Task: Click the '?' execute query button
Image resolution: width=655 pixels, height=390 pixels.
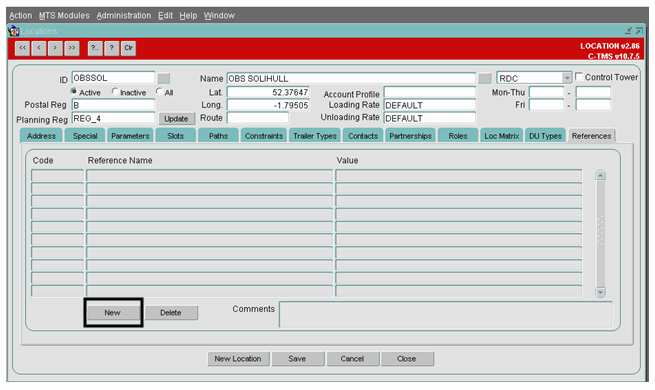Action: coord(112,48)
